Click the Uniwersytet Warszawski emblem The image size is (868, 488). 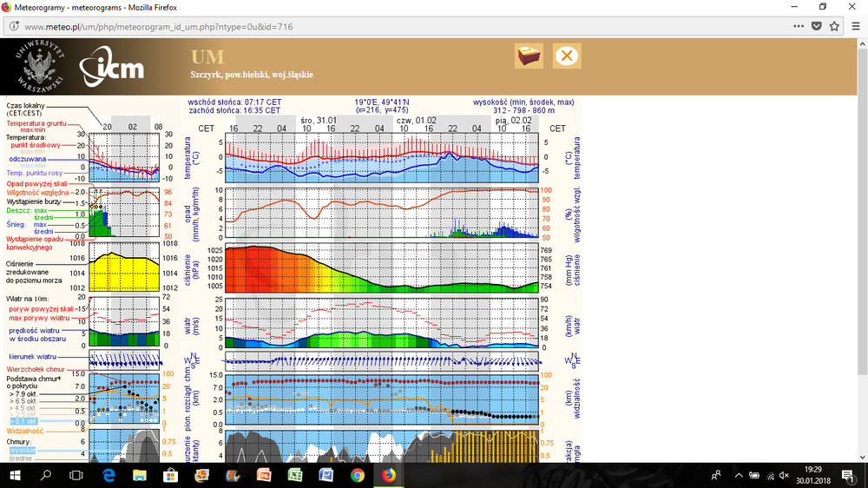pos(39,67)
